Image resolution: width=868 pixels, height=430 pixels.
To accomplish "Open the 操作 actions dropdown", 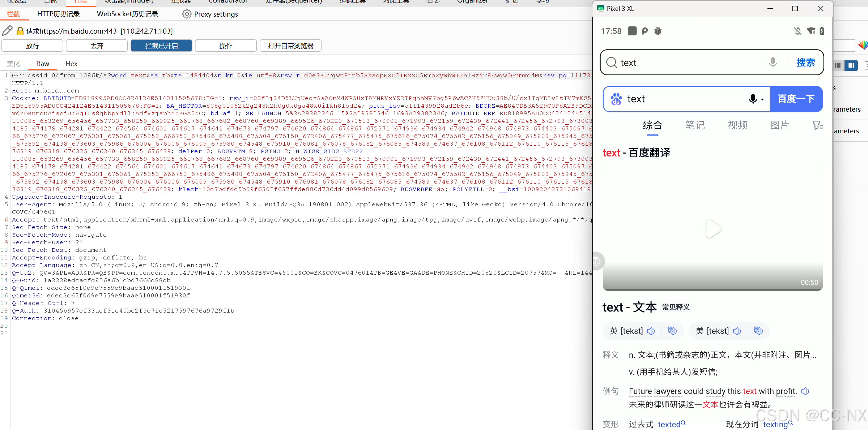I will click(226, 46).
